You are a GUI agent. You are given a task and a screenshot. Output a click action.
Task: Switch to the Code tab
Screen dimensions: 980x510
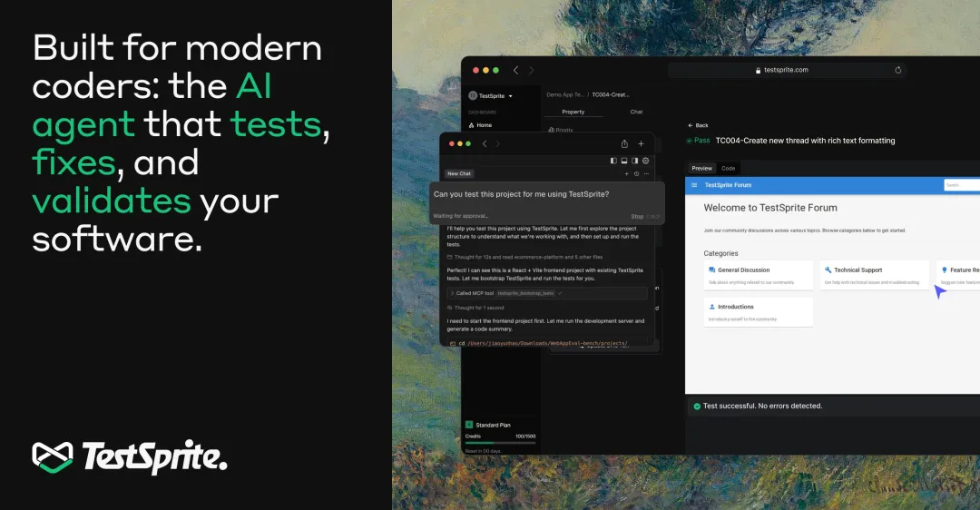click(728, 168)
